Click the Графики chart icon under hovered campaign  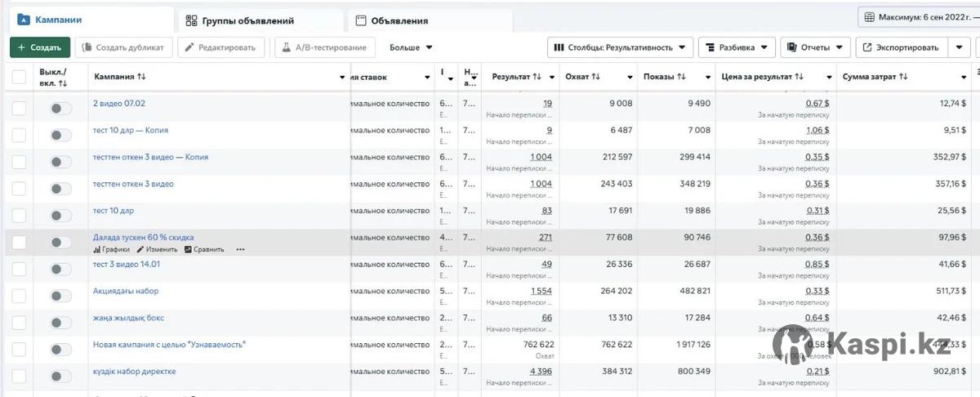click(96, 250)
